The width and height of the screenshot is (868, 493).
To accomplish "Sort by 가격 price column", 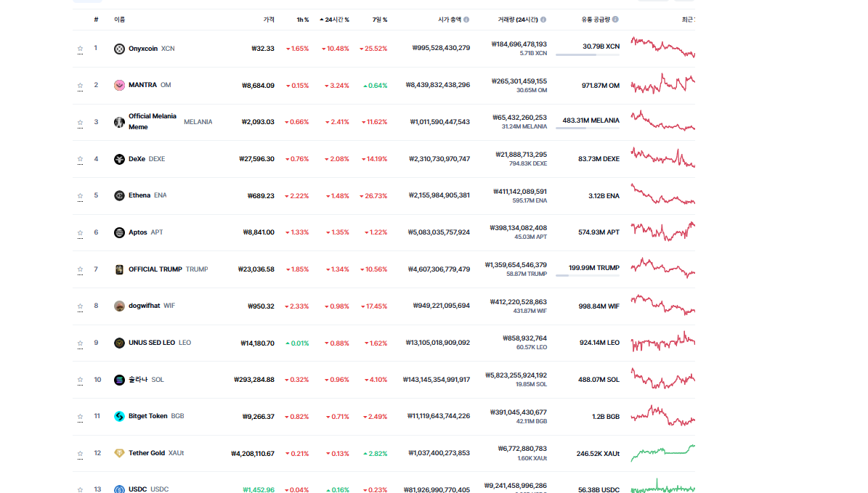I will pyautogui.click(x=269, y=20).
